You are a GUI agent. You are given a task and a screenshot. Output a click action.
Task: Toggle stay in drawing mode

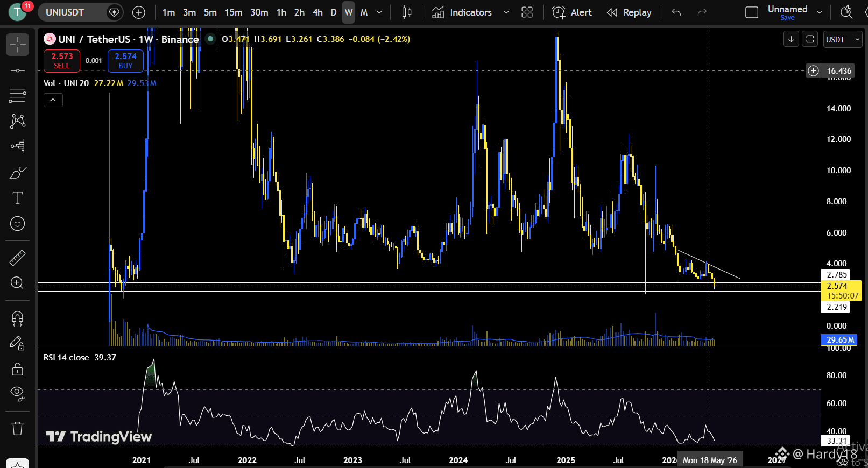(x=17, y=344)
